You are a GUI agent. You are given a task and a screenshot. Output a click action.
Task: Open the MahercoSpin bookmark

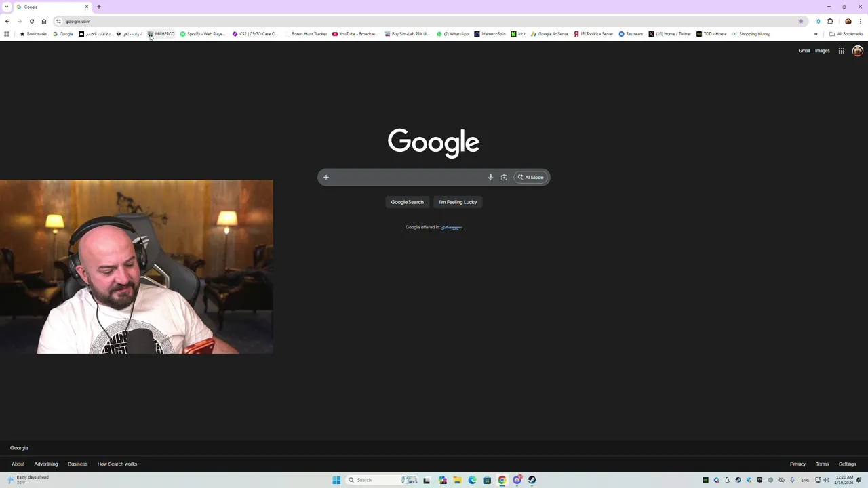click(490, 34)
